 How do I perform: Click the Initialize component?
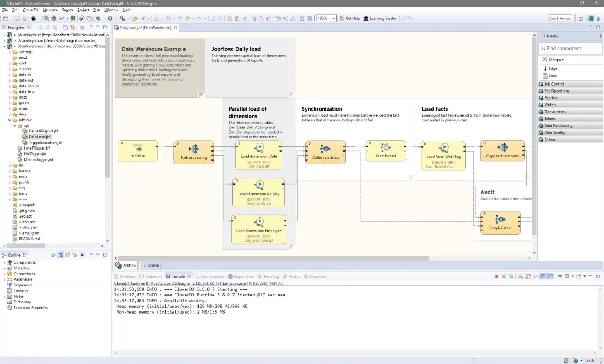[x=138, y=151]
